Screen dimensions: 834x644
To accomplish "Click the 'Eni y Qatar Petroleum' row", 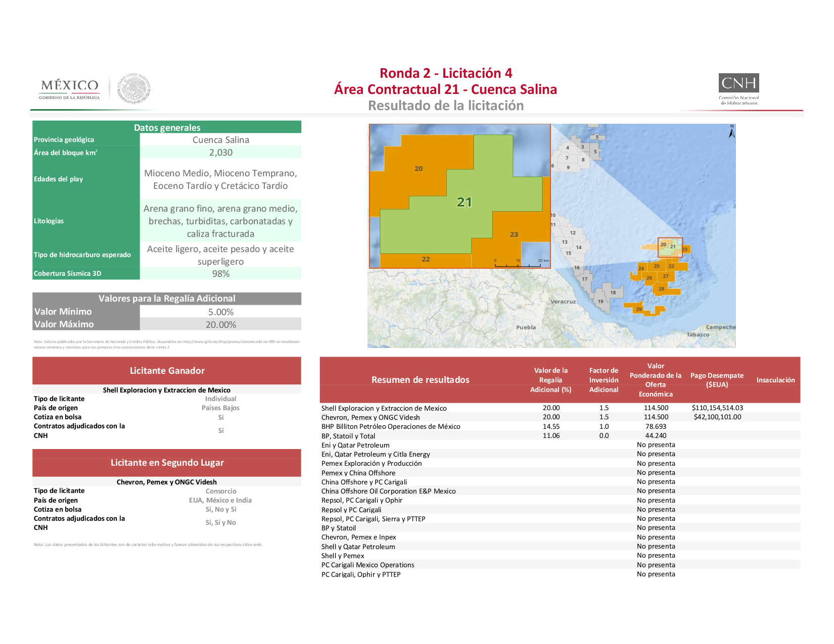I will 560,445.
